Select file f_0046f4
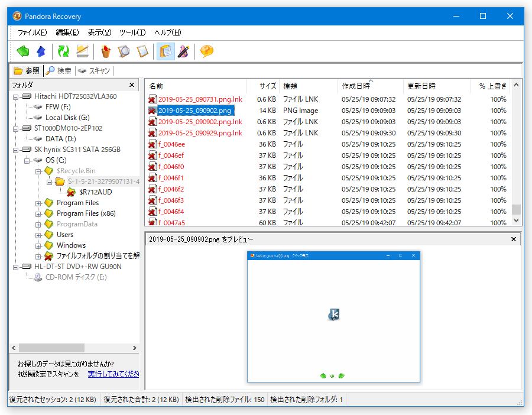Image resolution: width=532 pixels, height=415 pixels. coord(171,212)
